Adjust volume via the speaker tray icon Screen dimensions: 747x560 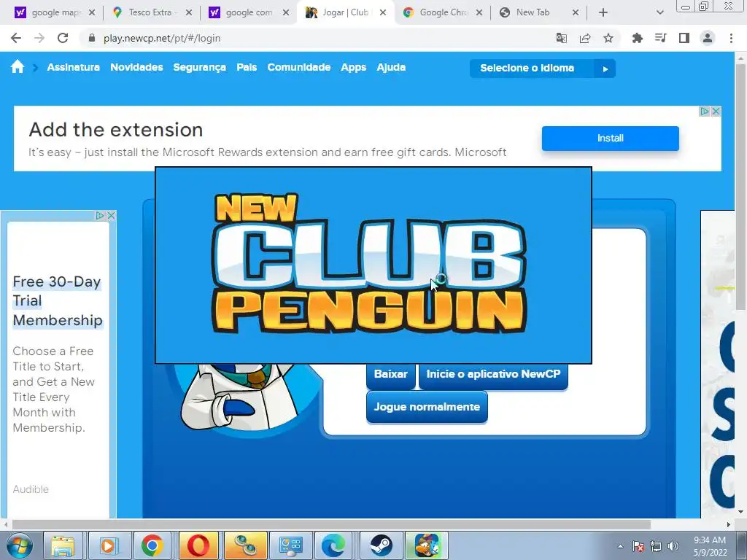tap(673, 546)
